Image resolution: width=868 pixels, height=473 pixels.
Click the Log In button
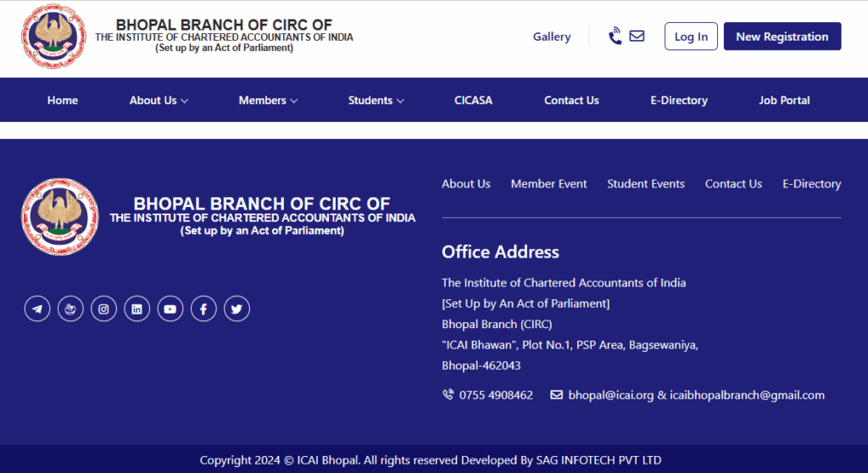(x=691, y=36)
